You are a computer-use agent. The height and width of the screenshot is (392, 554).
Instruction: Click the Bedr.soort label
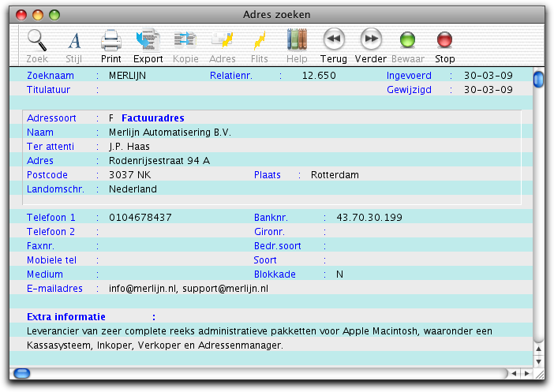(277, 246)
